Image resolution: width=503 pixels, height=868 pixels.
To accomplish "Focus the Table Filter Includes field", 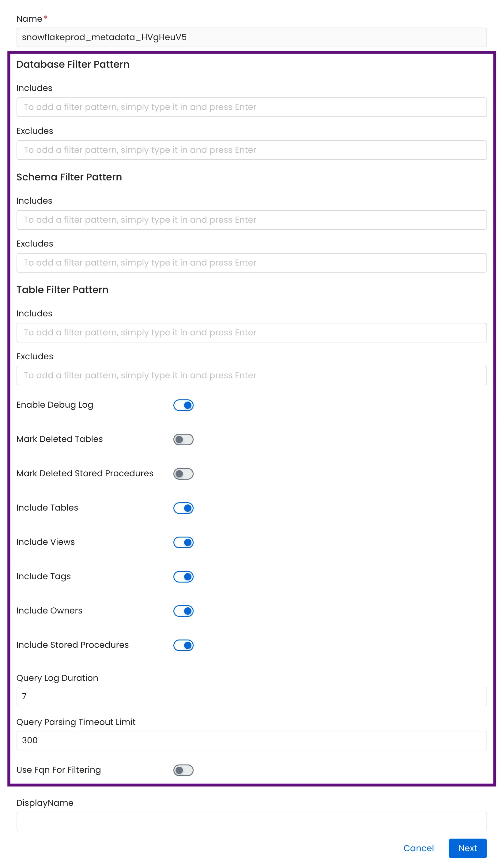I will pos(251,332).
